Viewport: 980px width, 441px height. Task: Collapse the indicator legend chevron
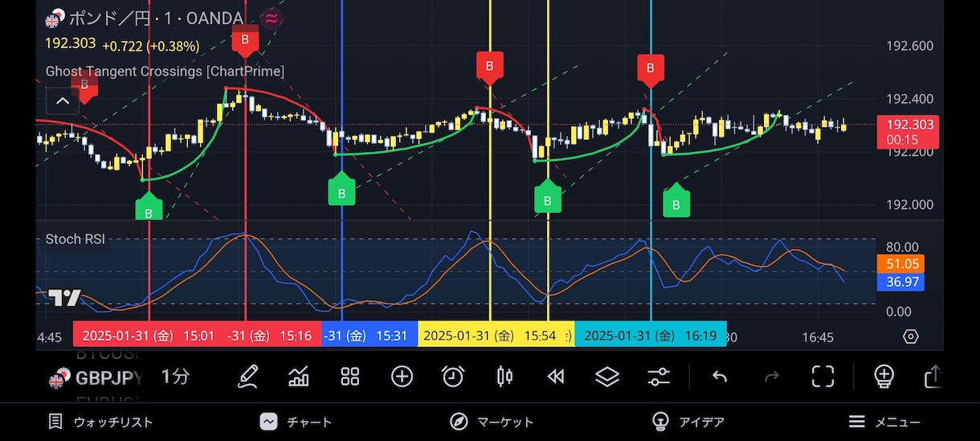tap(63, 100)
